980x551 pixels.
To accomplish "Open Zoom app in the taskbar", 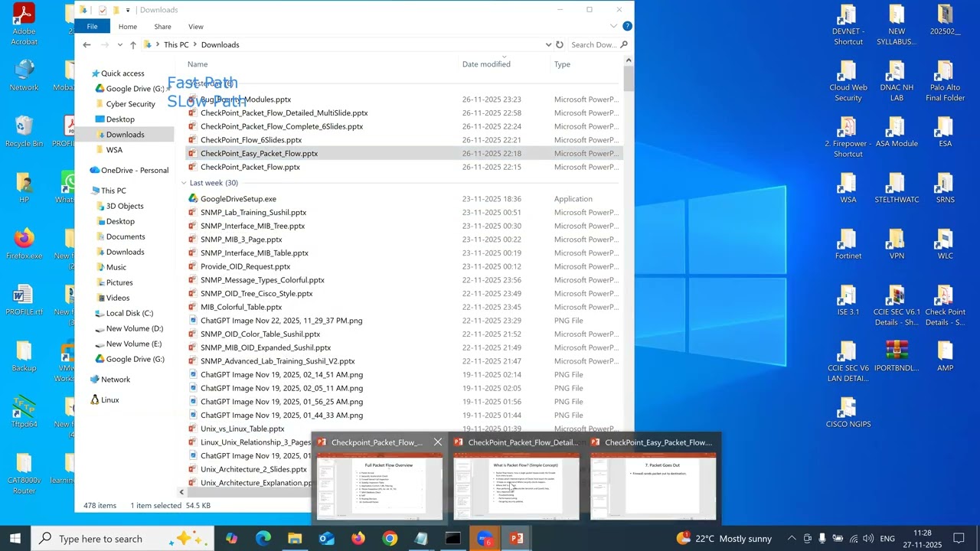I will [x=485, y=539].
